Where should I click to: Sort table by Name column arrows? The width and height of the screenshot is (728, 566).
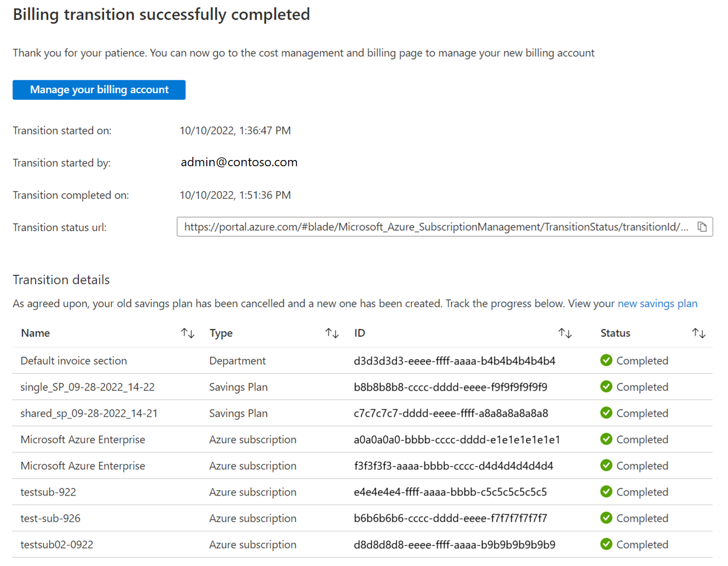pos(188,333)
